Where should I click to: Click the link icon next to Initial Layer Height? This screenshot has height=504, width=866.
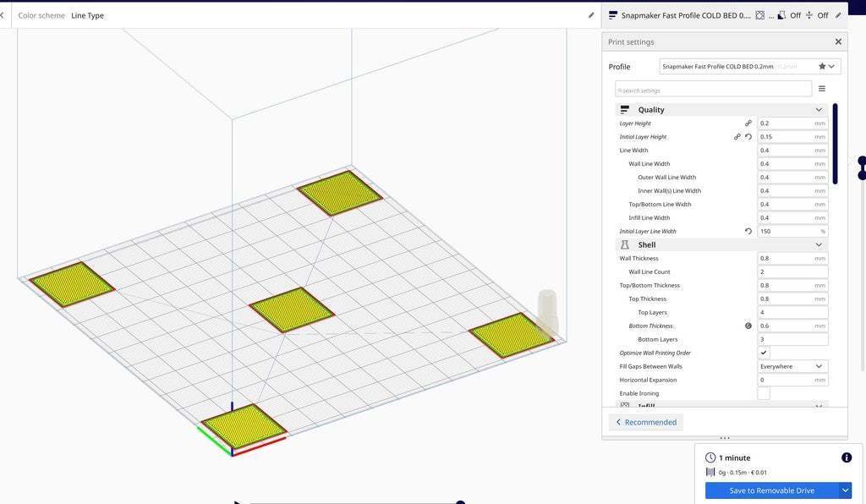click(737, 136)
